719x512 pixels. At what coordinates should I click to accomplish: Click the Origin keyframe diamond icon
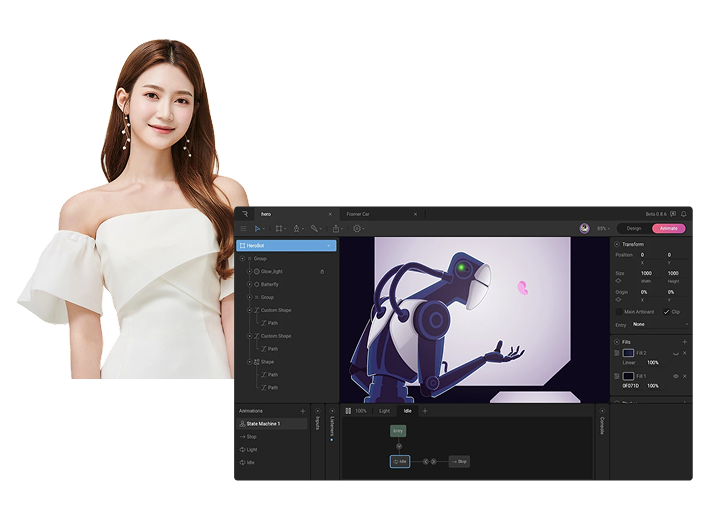tap(618, 299)
